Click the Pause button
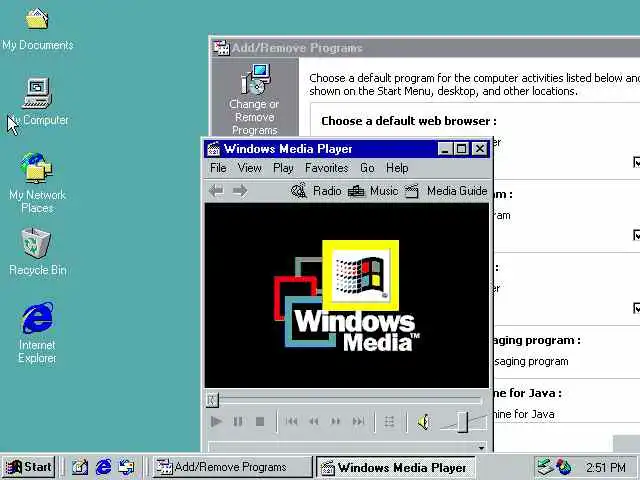Image resolution: width=640 pixels, height=480 pixels. 238,421
